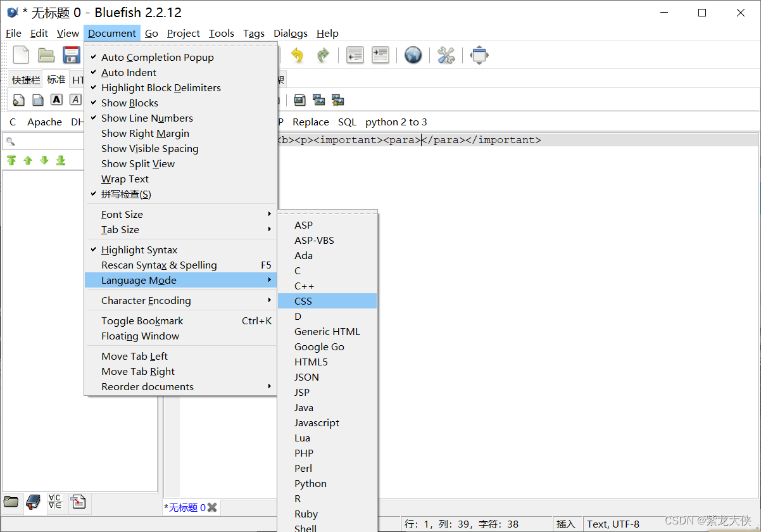This screenshot has width=761, height=532.
Task: Open the character map tab icon
Action: [55, 502]
